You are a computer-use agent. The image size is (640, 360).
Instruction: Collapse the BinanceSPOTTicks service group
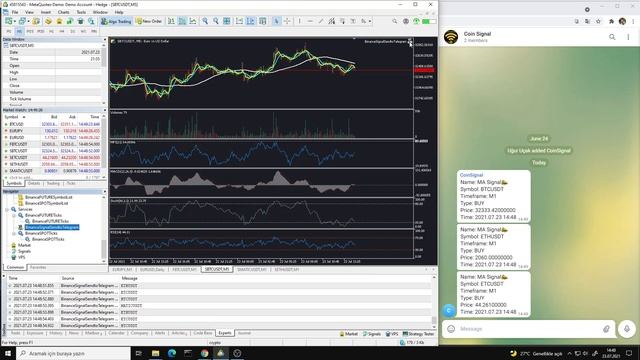click(x=14, y=233)
